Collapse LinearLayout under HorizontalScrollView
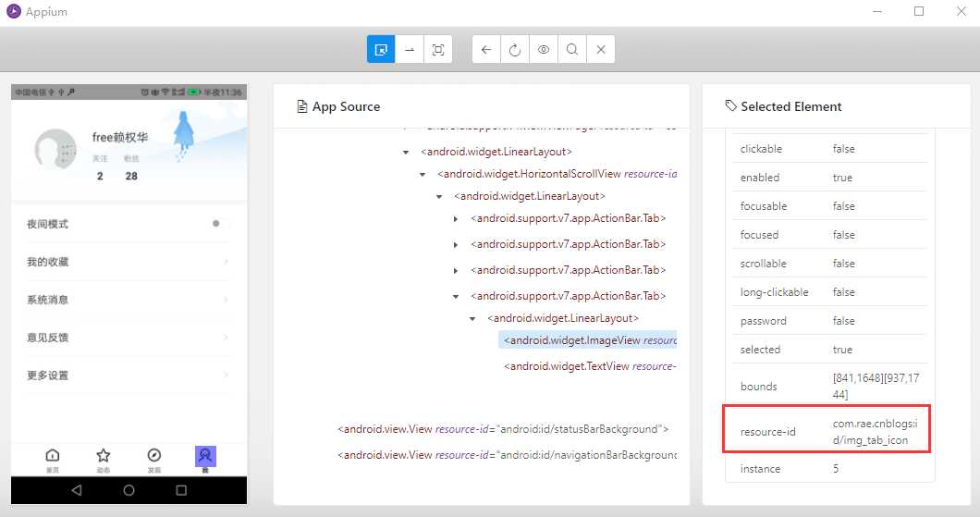This screenshot has height=517, width=980. 439,196
